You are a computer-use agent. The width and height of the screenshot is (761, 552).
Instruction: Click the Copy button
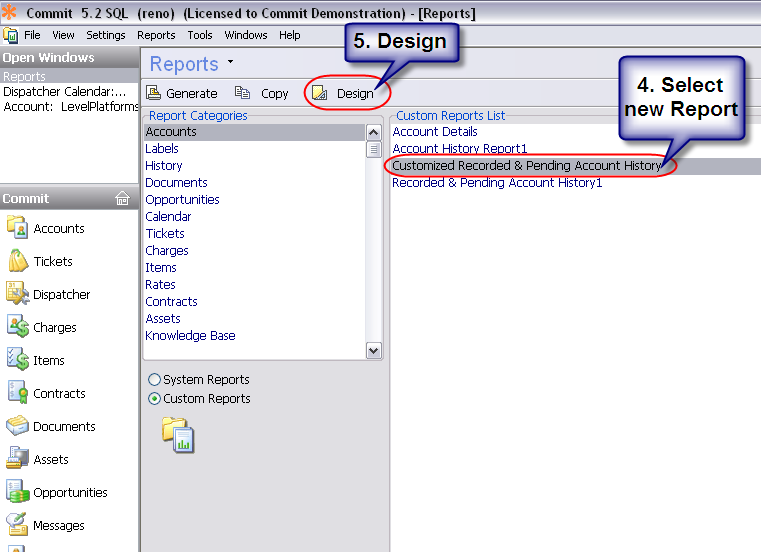point(263,93)
